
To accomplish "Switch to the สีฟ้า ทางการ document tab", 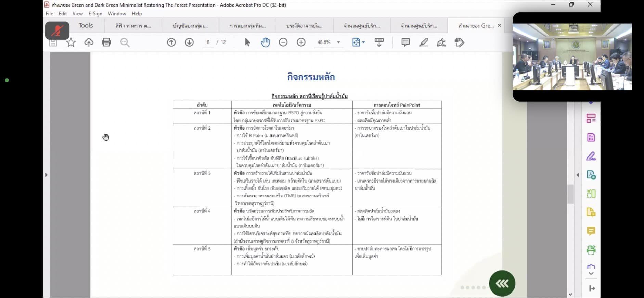I will 133,26.
